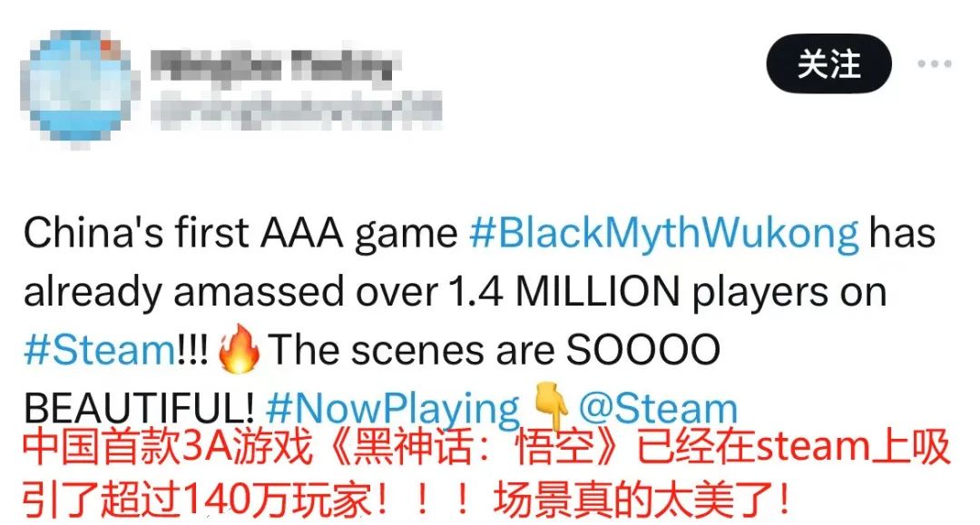Viewport: 980px width, 525px height.
Task: Click the pointing-down hand emoji
Action: 550,406
